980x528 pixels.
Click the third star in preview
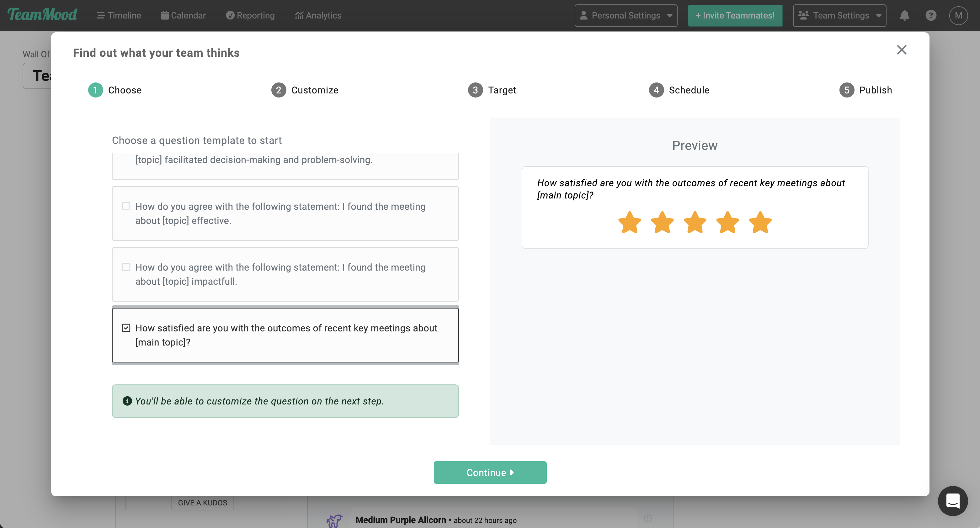[x=695, y=222]
